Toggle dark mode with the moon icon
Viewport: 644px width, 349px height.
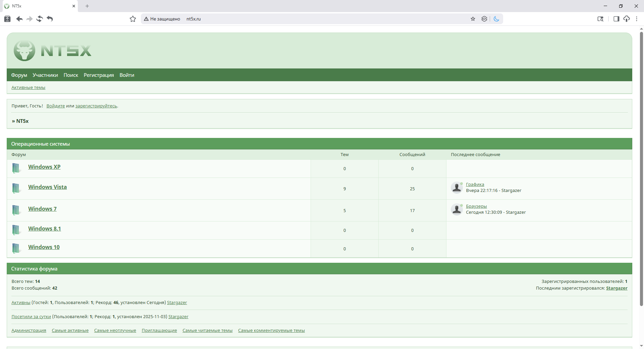(496, 19)
